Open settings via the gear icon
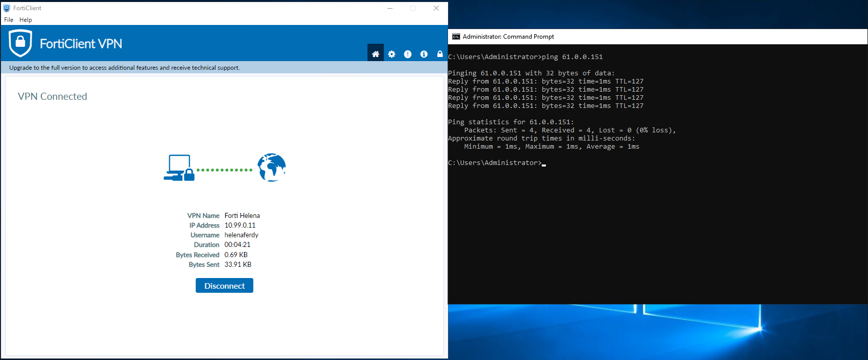868x360 pixels. tap(391, 54)
